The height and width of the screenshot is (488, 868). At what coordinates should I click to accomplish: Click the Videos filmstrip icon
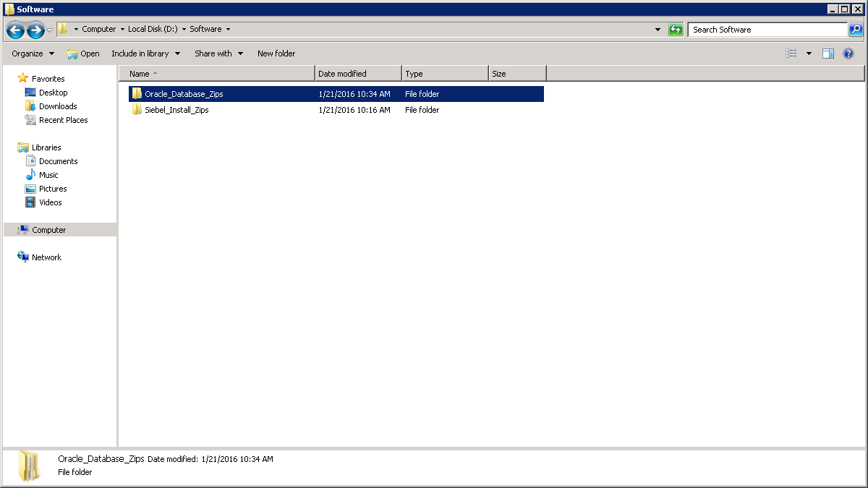(30, 202)
